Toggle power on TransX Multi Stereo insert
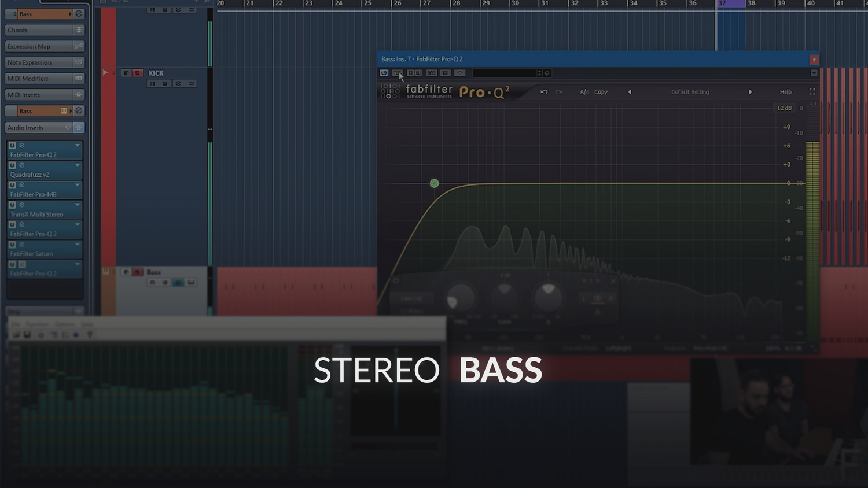Image resolution: width=868 pixels, height=488 pixels. tap(12, 205)
